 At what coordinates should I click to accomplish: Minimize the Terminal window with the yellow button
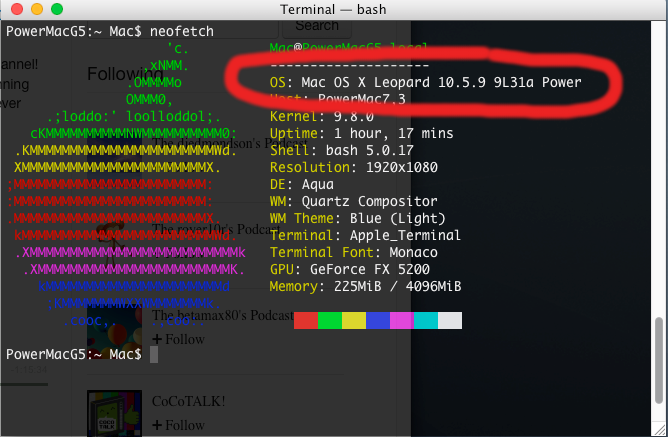37,9
